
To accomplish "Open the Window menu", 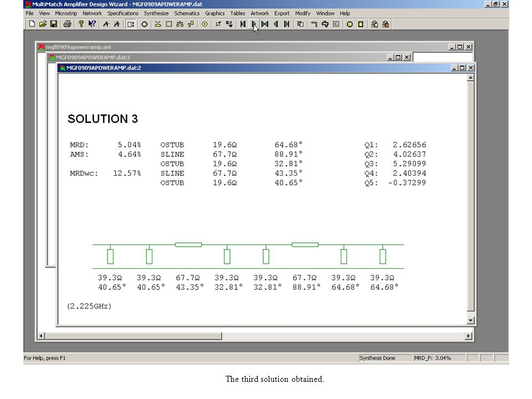I will point(325,13).
